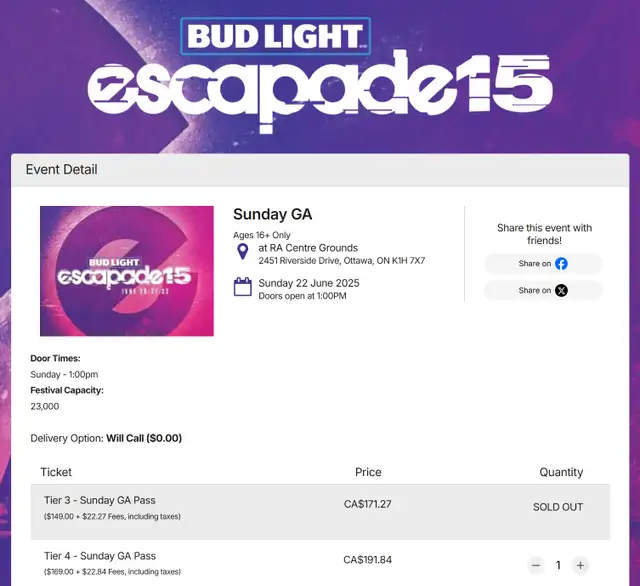Screen dimensions: 640x586
Task: Decrease Tier 4 ticket quantity with minus
Action: 536,565
